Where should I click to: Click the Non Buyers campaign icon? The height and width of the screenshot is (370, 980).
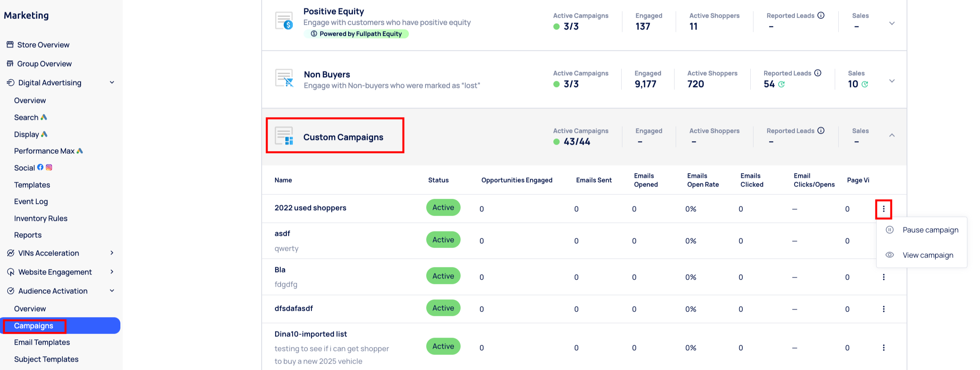[284, 78]
